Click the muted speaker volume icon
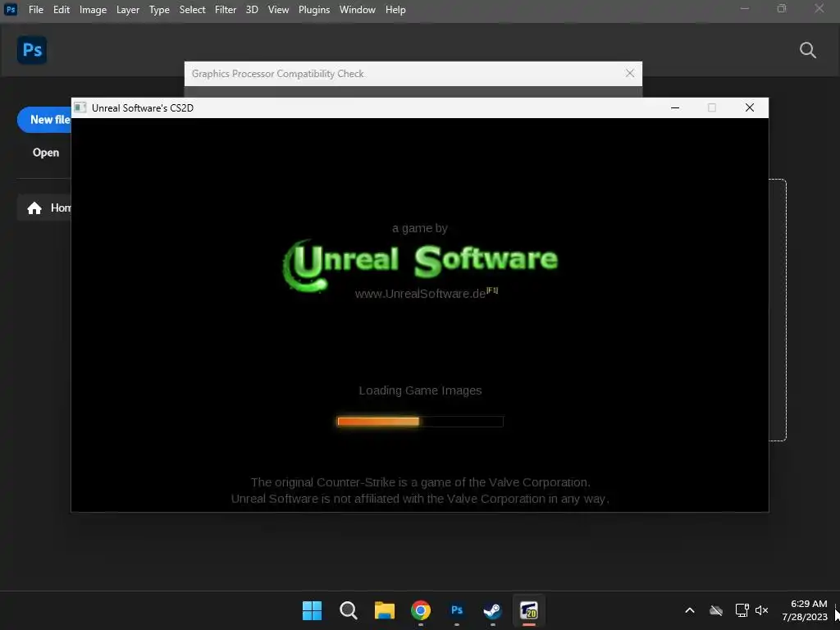This screenshot has width=840, height=630. (x=761, y=610)
